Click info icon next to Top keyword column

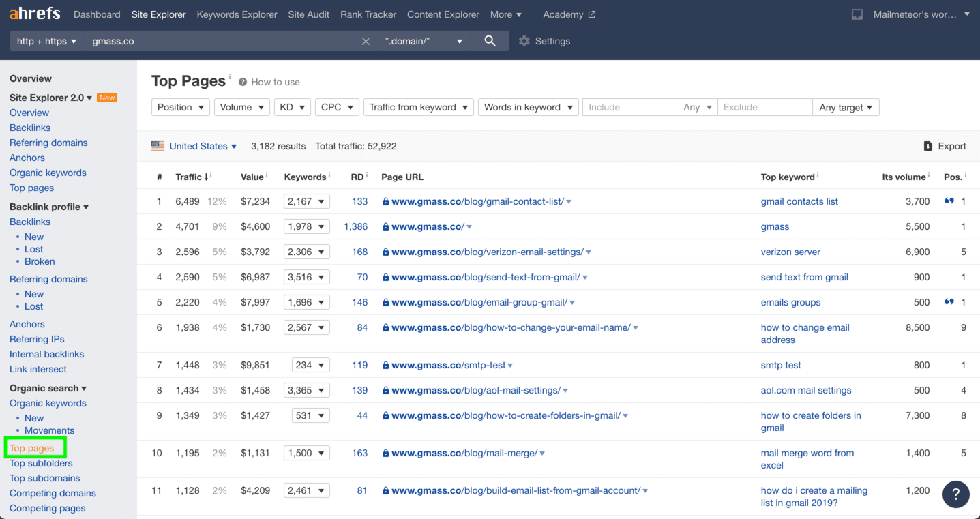818,175
